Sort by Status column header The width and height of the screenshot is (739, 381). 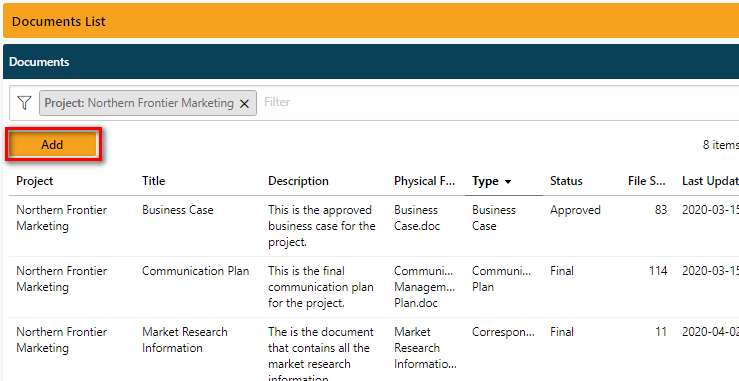566,181
